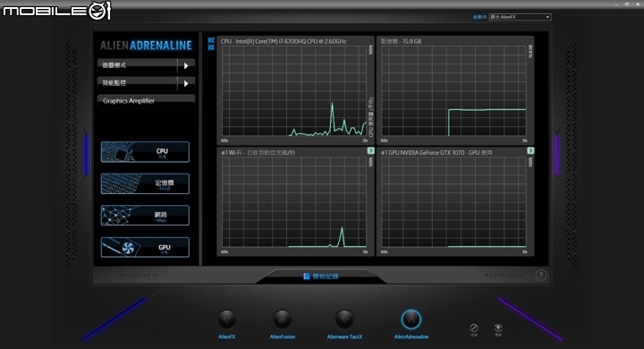The image size is (644, 349).
Task: Click the NVIDIA GeForce GTX 1070 GPU usage graph
Action: click(x=453, y=202)
